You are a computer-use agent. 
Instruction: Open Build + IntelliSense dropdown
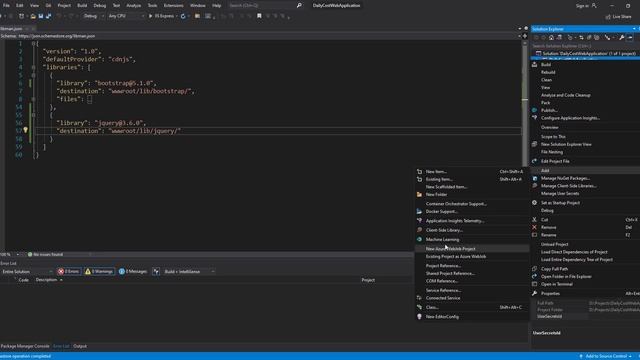[x=189, y=271]
